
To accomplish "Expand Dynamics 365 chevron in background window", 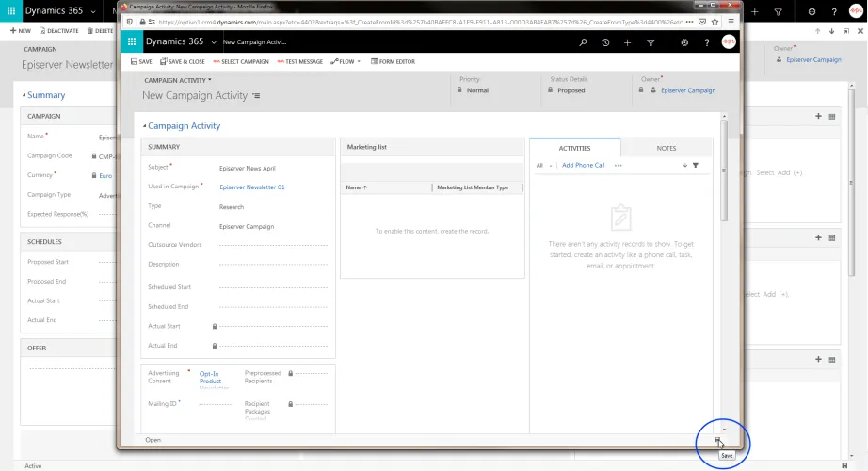I will (x=93, y=11).
